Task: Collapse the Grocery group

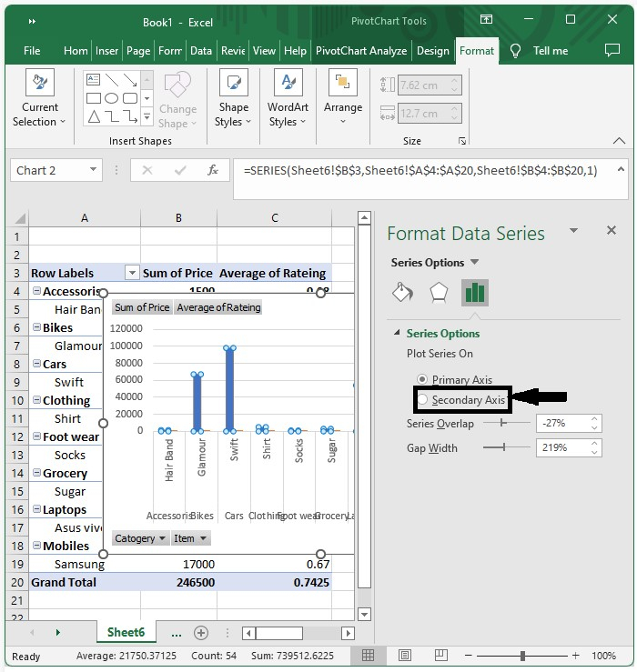Action: click(37, 473)
